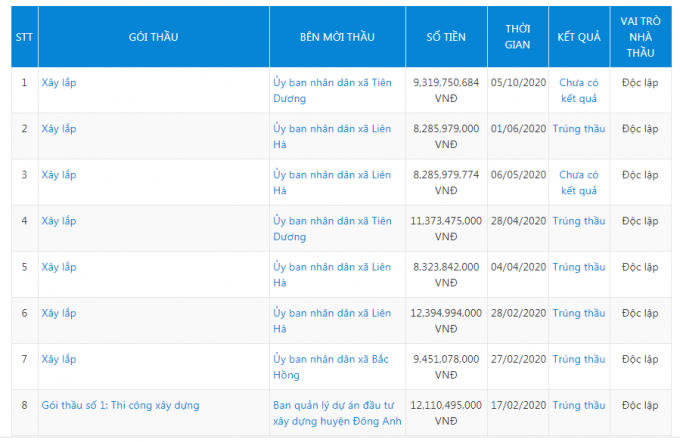Open the 'Xây lắp' package link in row 7
Viewport: 680px width, 442px height.
pos(59,359)
